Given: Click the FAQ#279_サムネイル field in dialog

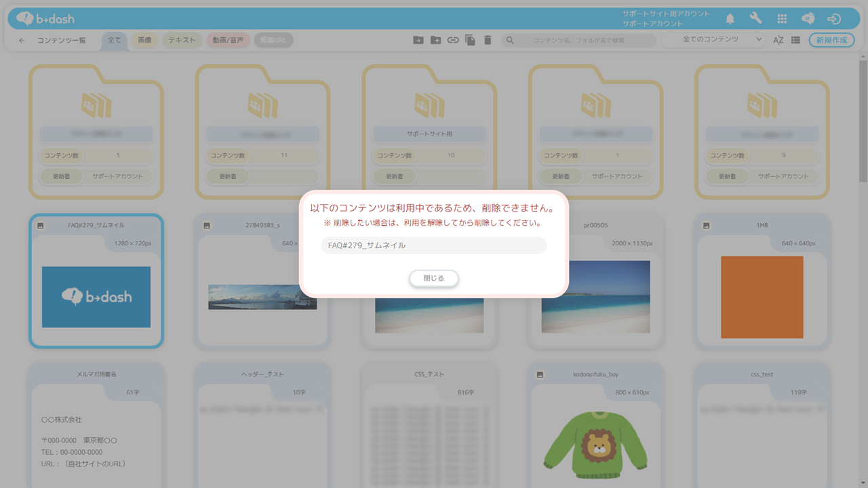Looking at the screenshot, I should [434, 245].
